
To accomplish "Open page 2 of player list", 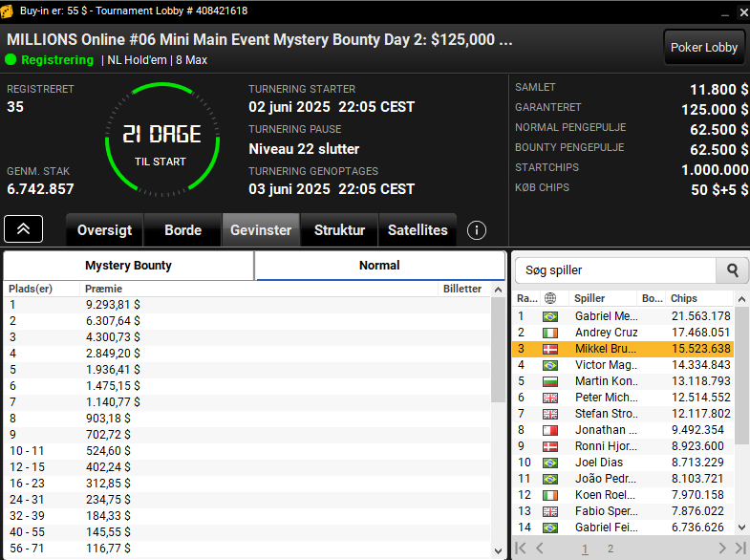I will click(611, 549).
